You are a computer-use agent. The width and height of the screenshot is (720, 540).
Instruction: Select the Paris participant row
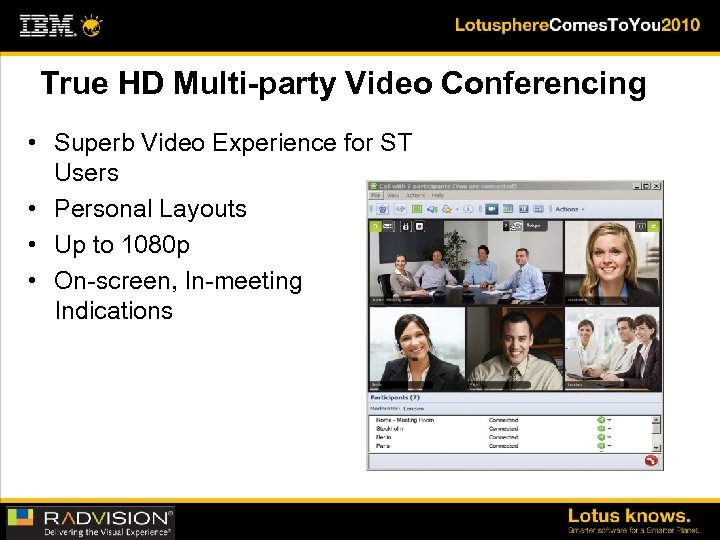[x=512, y=446]
